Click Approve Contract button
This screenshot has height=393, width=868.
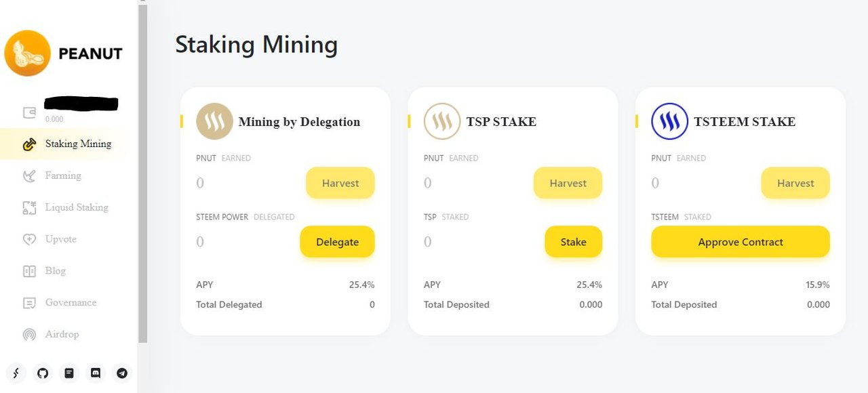click(x=741, y=242)
